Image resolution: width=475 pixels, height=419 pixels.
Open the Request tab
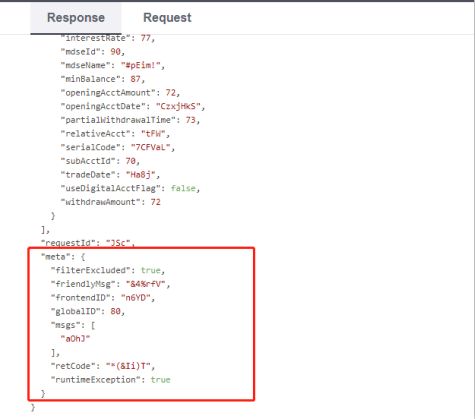pos(167,18)
